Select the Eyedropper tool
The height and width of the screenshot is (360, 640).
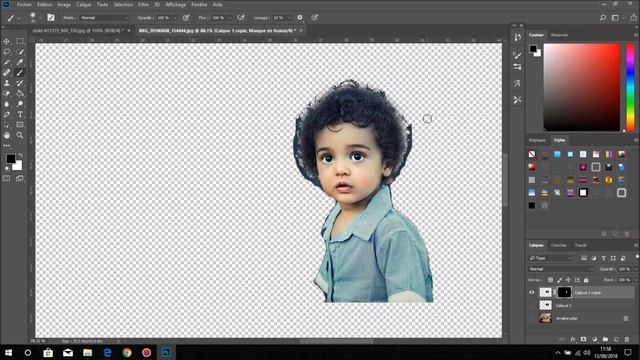[x=20, y=62]
